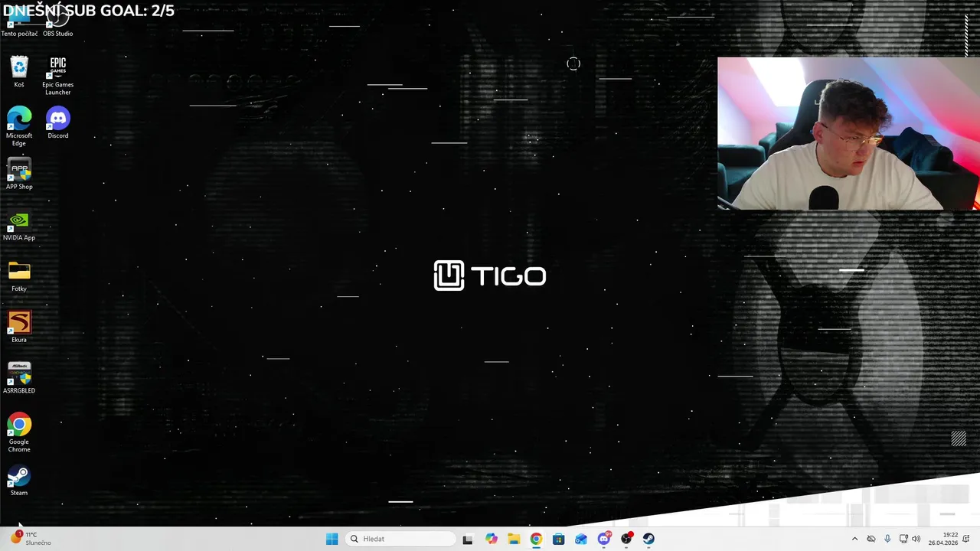The width and height of the screenshot is (980, 551).
Task: Select the Fotky folder on desktop
Action: (x=19, y=276)
